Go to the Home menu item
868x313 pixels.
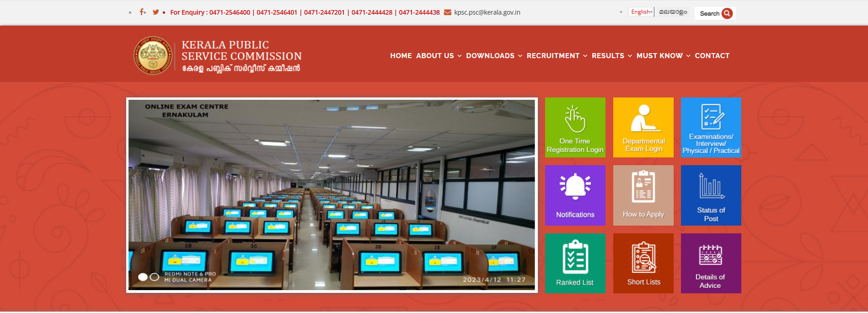click(x=401, y=56)
